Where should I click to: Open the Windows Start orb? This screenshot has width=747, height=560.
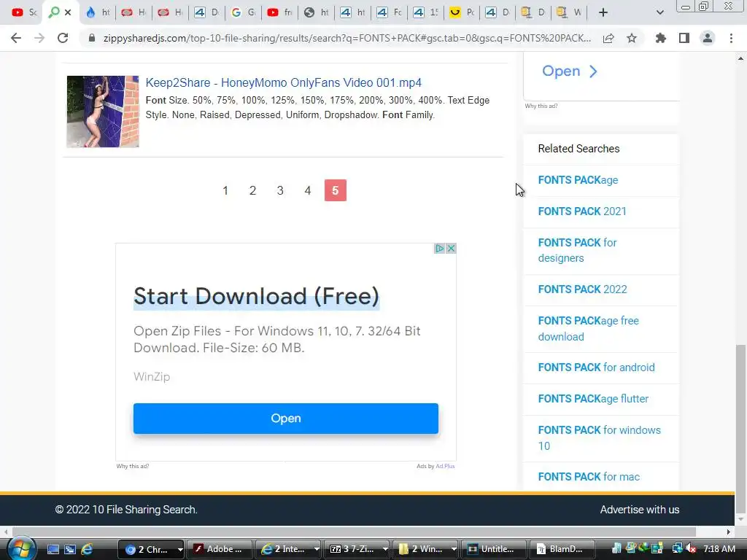pyautogui.click(x=20, y=548)
